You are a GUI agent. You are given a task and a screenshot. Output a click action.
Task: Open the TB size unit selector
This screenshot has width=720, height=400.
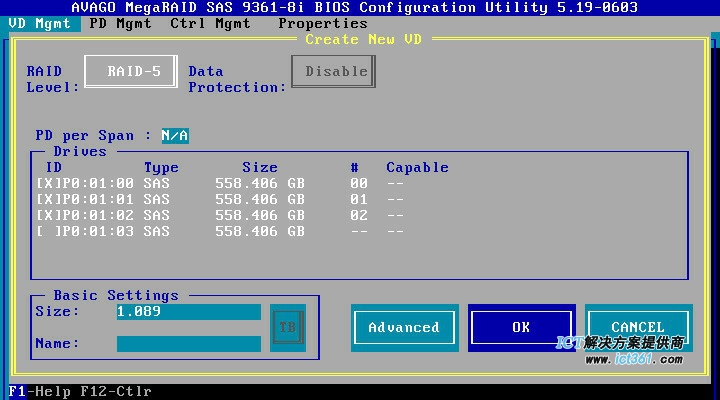(x=288, y=328)
